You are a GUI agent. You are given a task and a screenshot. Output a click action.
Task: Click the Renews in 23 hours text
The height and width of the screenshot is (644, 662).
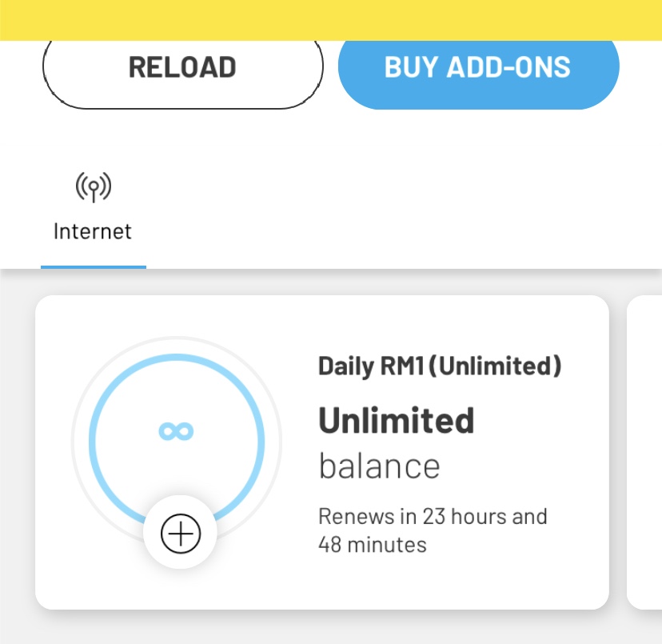(x=433, y=516)
